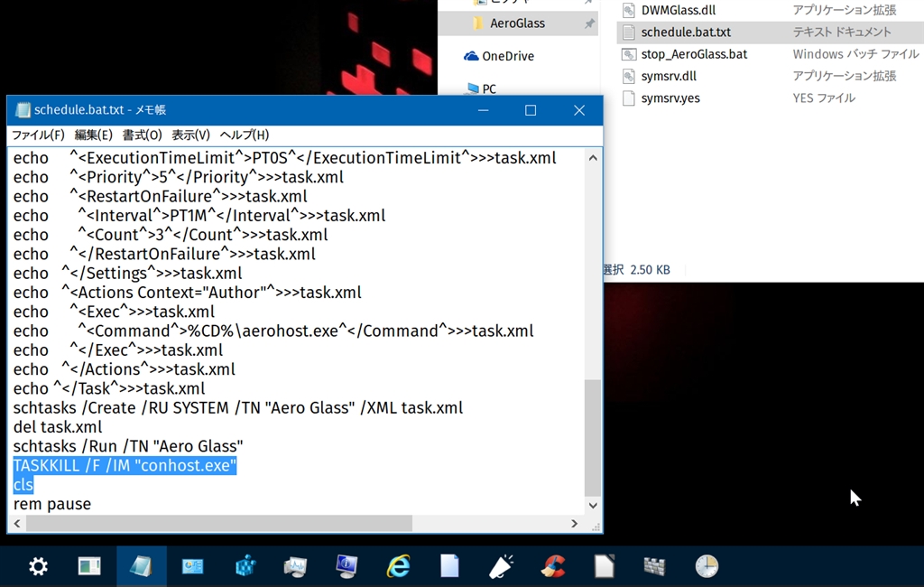Select schedule.bat.txt in the file list
The width and height of the screenshot is (924, 587).
686,32
